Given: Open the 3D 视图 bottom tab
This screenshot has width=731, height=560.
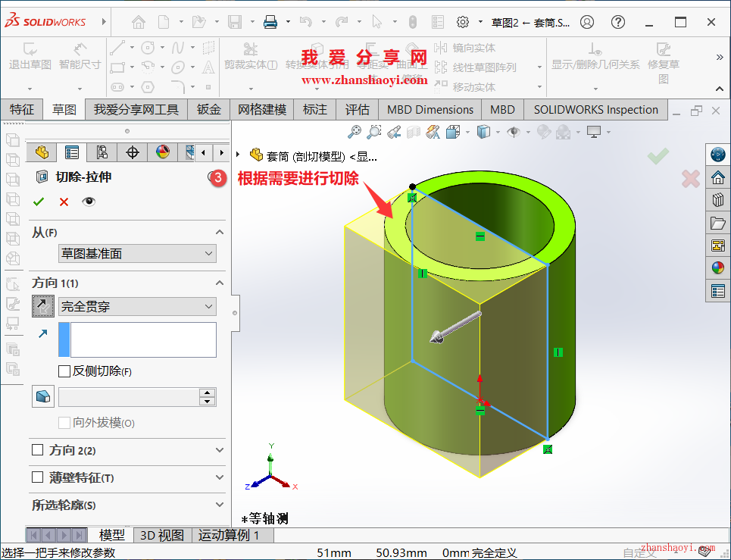Looking at the screenshot, I should pyautogui.click(x=163, y=535).
